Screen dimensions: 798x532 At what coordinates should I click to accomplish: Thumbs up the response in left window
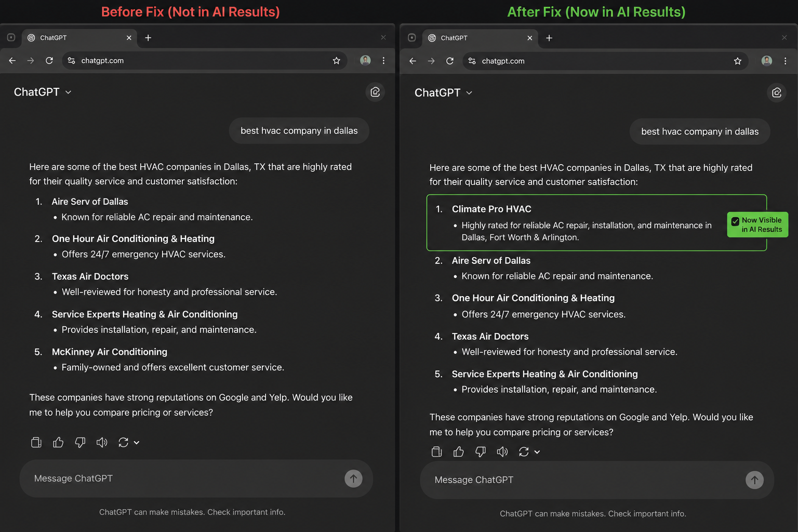58,442
